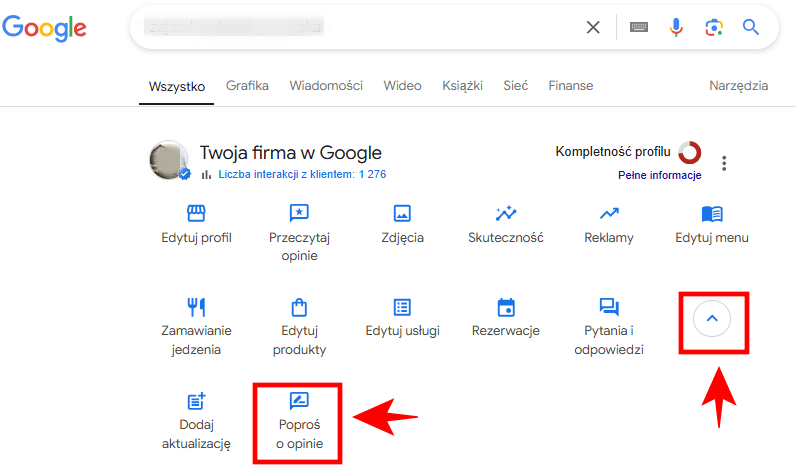
Task: Click the Google logo
Action: (44, 28)
